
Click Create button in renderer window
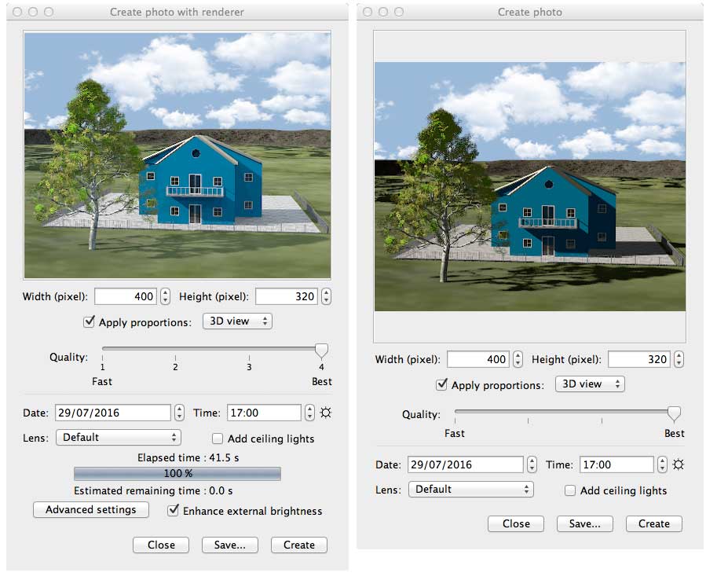tap(299, 545)
